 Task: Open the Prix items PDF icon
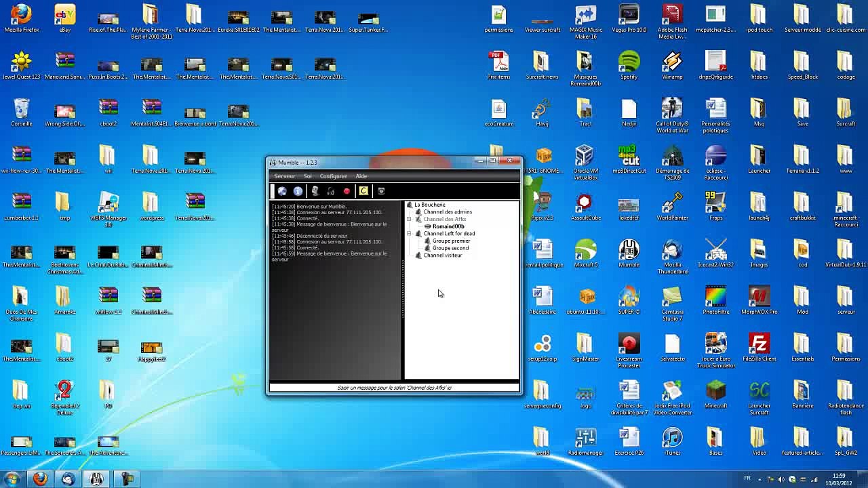click(498, 66)
